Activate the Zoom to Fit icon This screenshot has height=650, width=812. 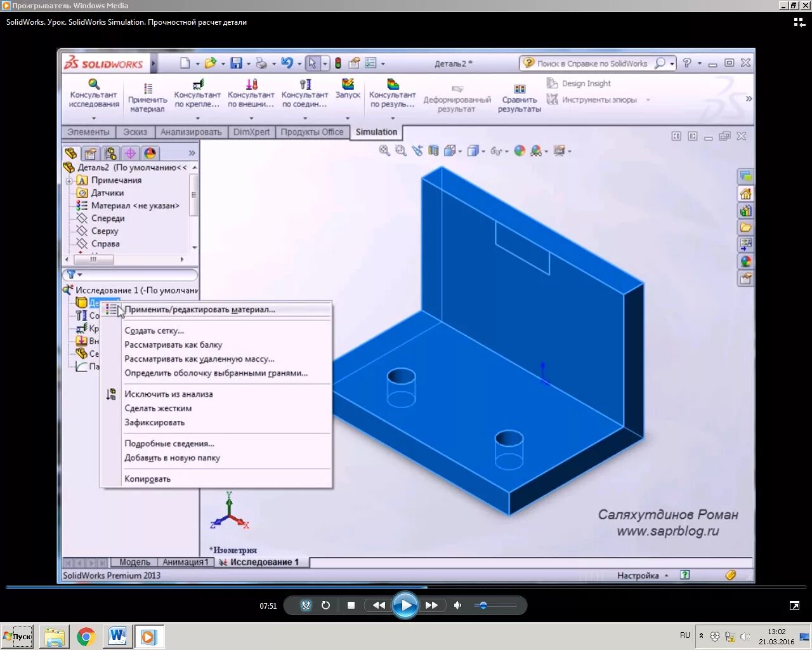point(384,151)
